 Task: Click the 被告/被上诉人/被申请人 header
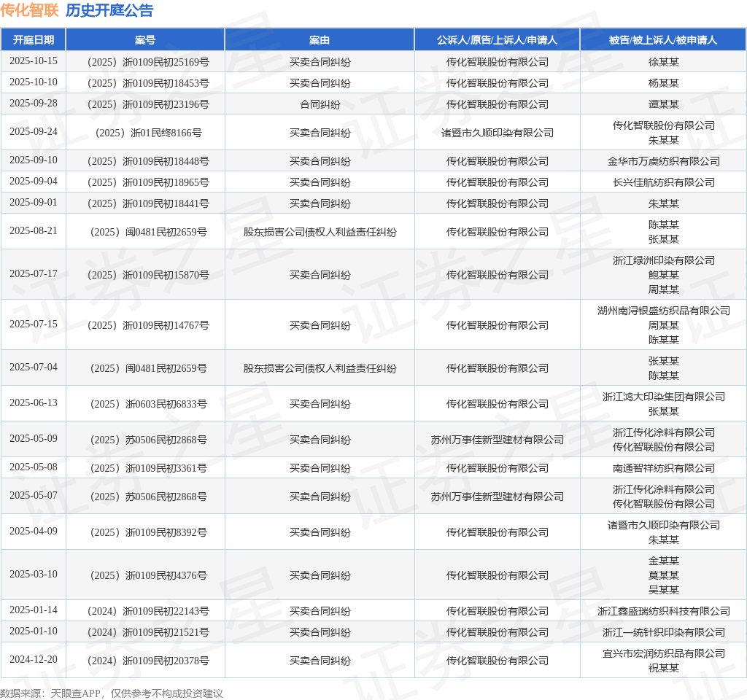663,40
